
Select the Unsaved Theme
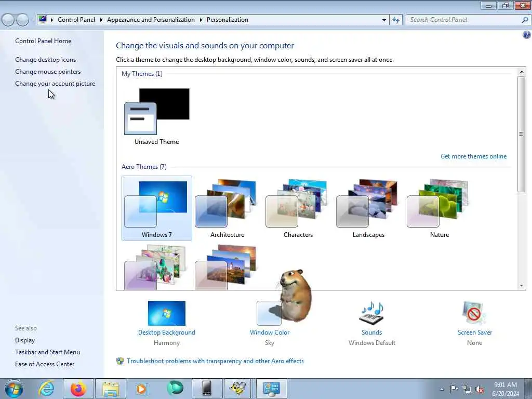[x=157, y=116]
